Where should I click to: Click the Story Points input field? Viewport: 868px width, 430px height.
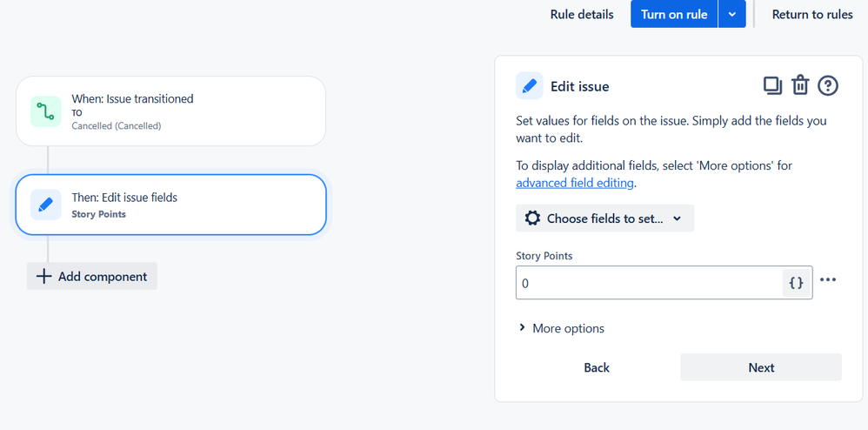(648, 283)
